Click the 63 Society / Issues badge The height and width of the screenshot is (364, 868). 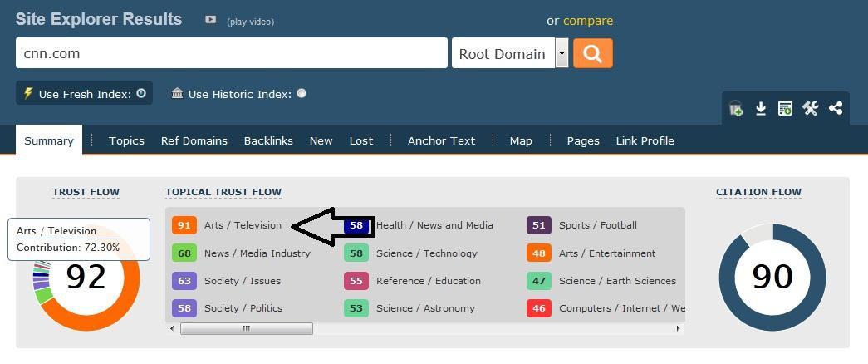tap(184, 281)
